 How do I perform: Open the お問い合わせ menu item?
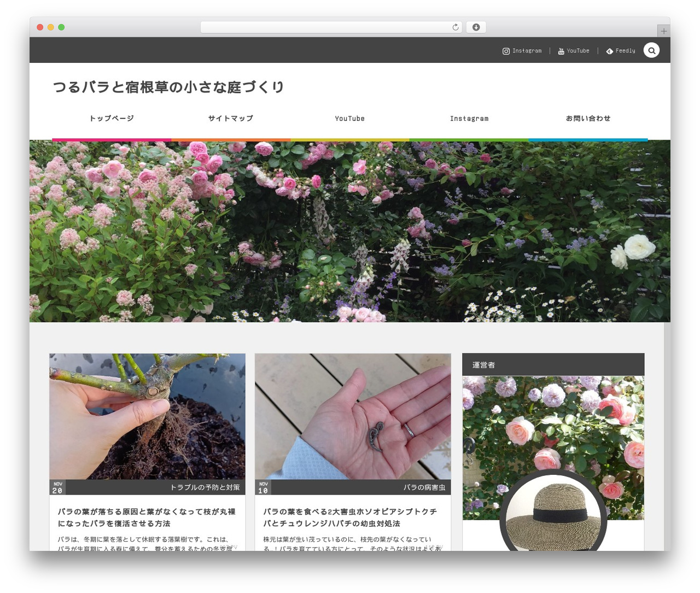[x=588, y=118]
